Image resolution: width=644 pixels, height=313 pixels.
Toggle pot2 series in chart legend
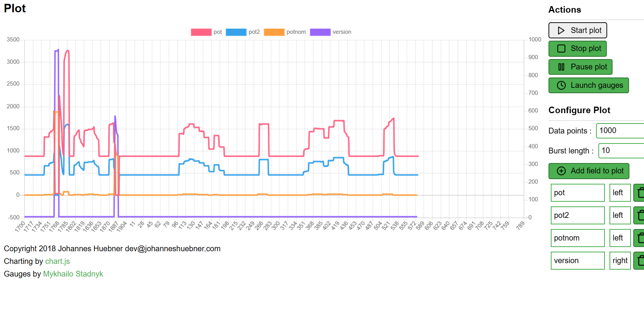243,32
